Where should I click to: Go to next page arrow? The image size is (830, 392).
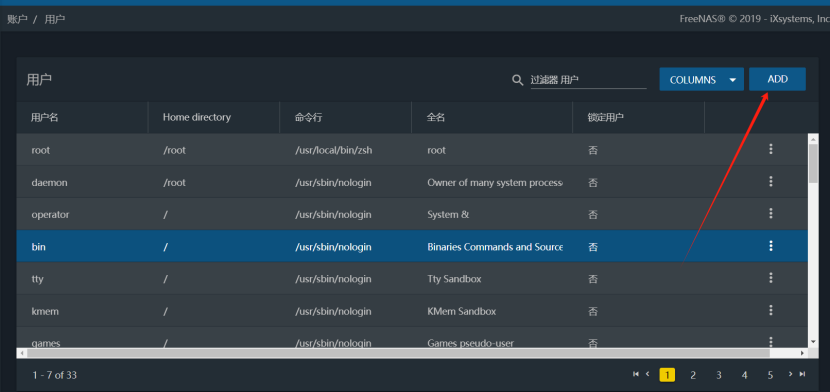click(x=790, y=374)
